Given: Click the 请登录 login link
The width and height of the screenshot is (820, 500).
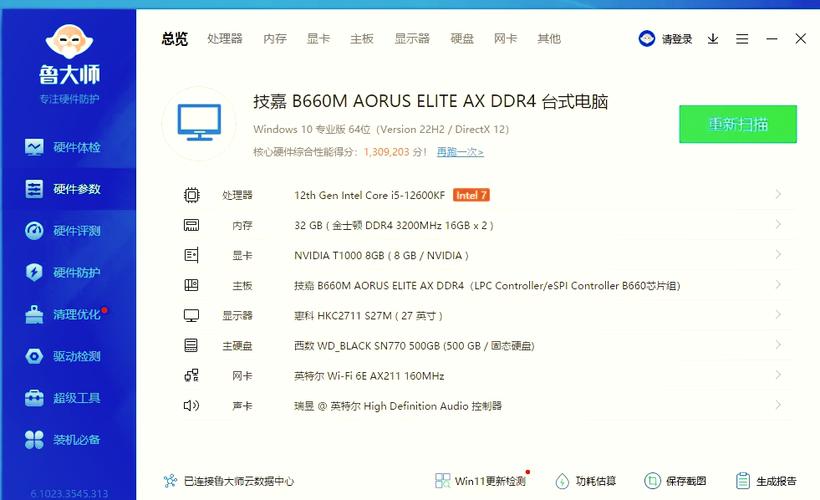Looking at the screenshot, I should click(677, 39).
